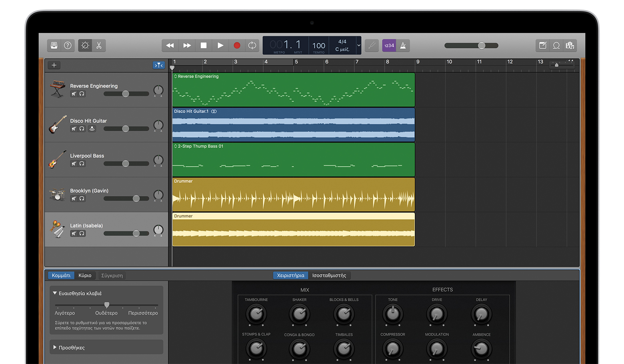Open the scissors Editors button
This screenshot has width=624, height=364.
click(99, 46)
